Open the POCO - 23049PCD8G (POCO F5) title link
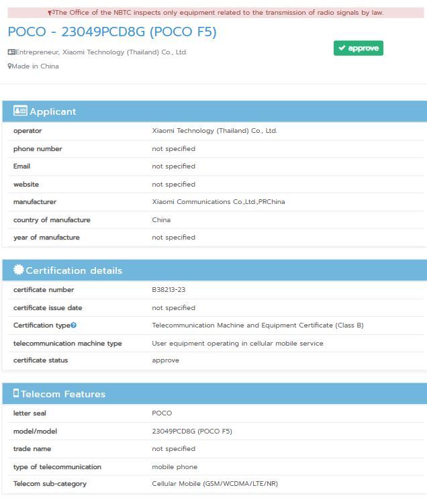Screen dimensions: 427x504 pyautogui.click(x=112, y=32)
